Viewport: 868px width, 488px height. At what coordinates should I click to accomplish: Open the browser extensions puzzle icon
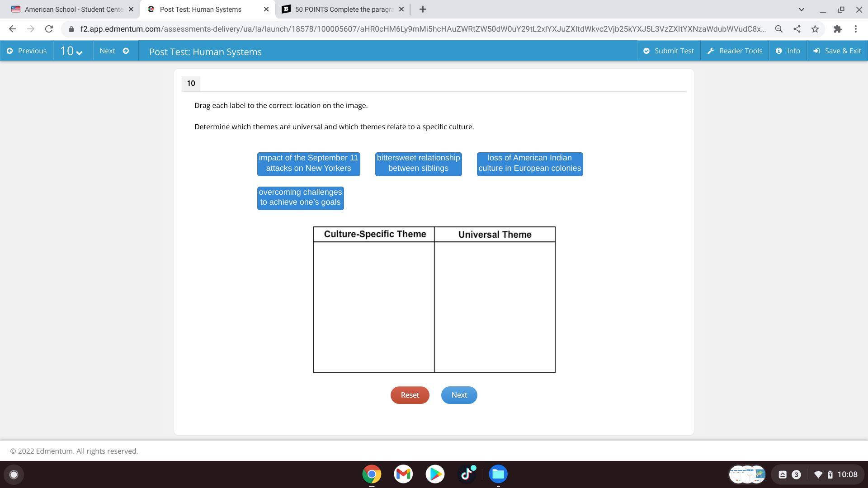coord(837,29)
